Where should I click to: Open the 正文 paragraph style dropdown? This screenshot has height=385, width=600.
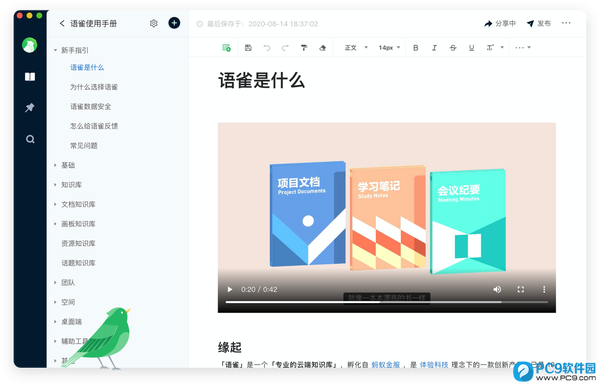pyautogui.click(x=356, y=48)
